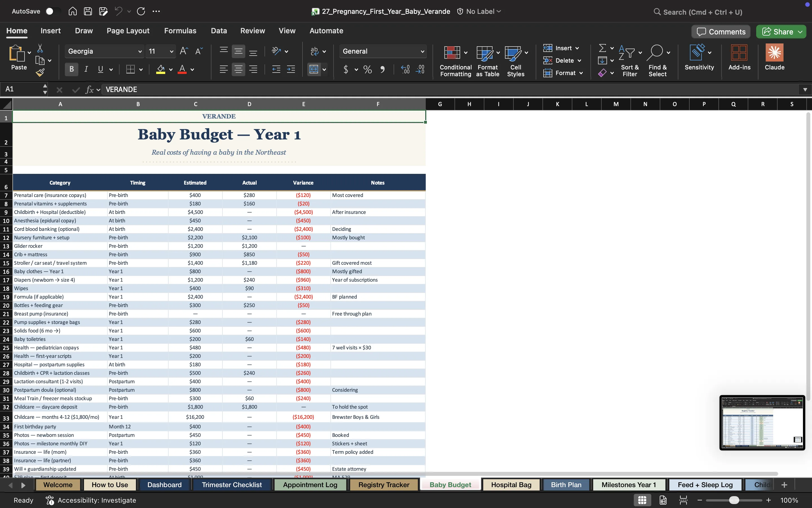This screenshot has height=508, width=812.
Task: Toggle Italic formatting
Action: pos(86,69)
